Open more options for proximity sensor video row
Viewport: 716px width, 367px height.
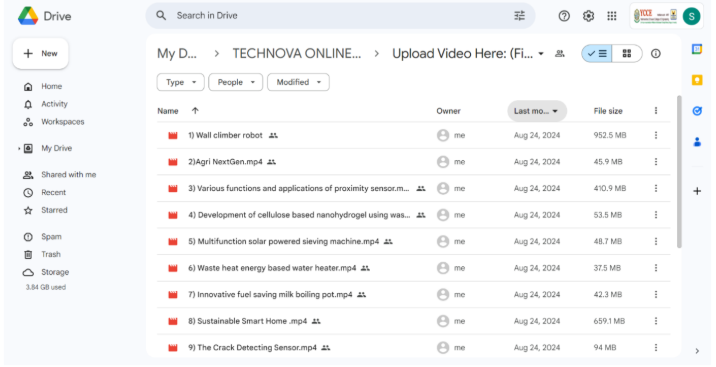pos(656,188)
